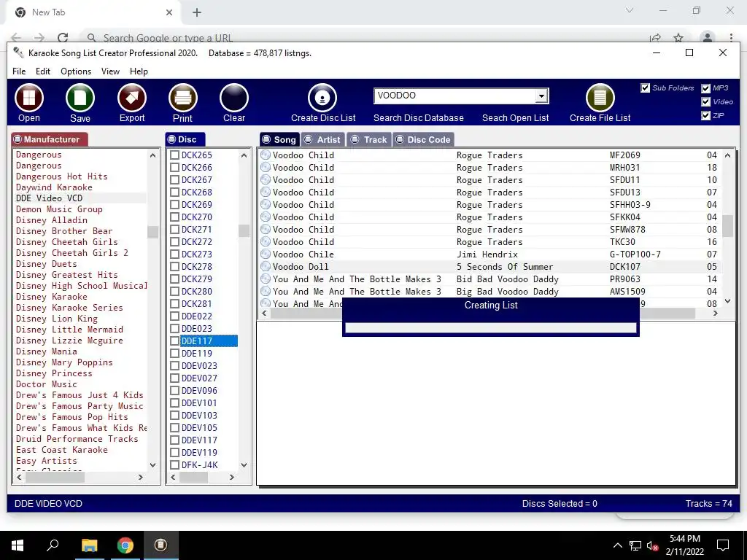Click Manufacturer list scroll up arrow
Viewport: 747px width, 560px height.
click(152, 155)
